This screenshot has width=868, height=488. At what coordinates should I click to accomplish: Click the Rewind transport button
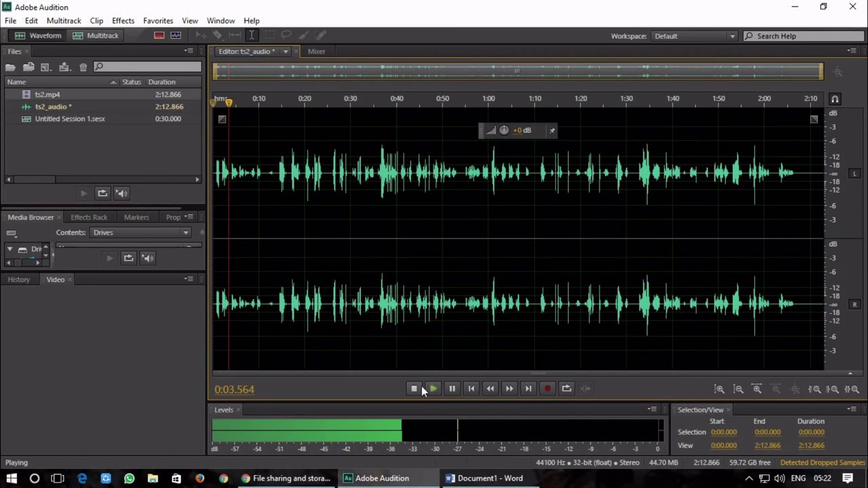point(490,388)
